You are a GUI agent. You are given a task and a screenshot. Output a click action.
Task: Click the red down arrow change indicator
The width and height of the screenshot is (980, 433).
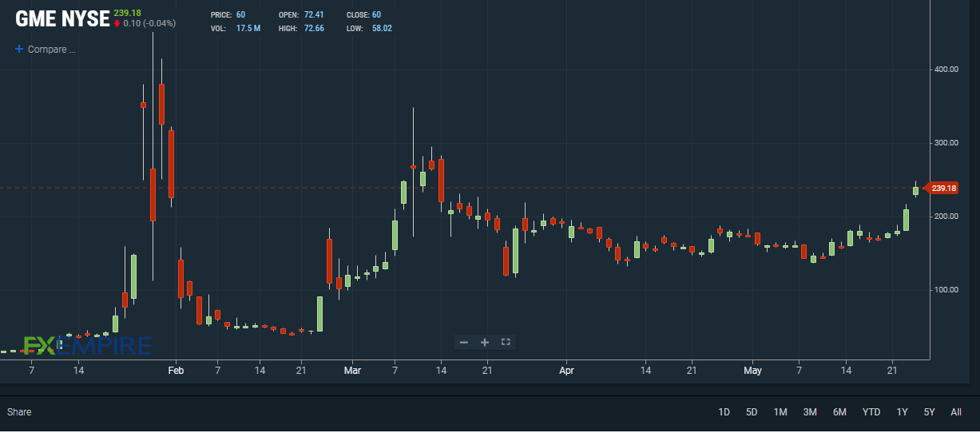point(117,24)
